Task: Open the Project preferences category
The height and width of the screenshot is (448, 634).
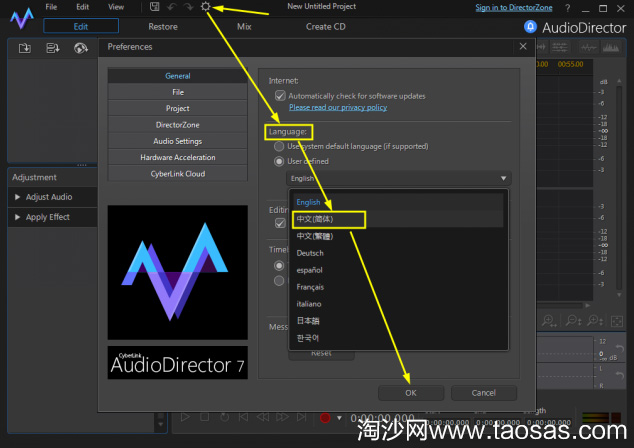Action: click(178, 108)
